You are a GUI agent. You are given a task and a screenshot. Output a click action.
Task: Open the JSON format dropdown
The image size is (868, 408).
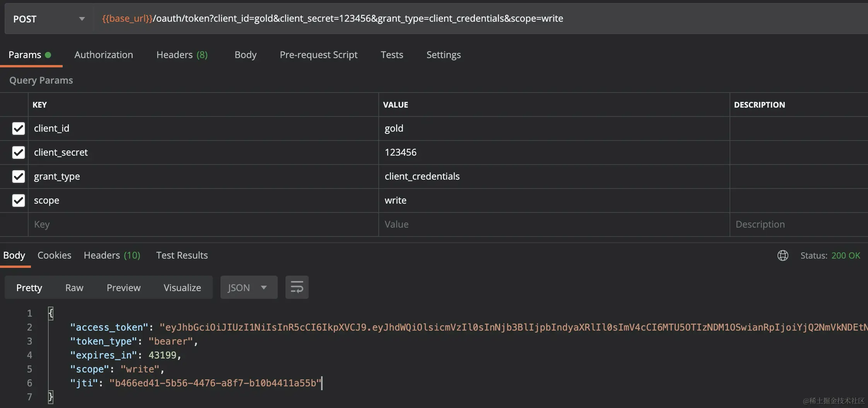coord(248,287)
